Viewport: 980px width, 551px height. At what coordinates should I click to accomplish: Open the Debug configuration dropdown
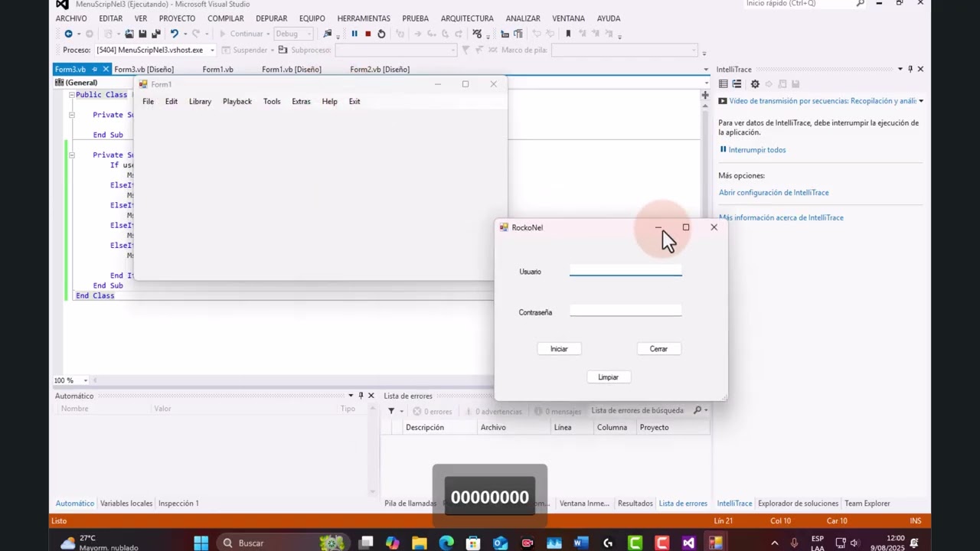(x=293, y=34)
